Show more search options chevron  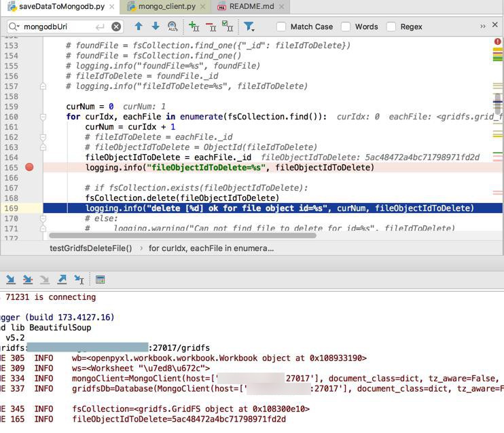pos(483,26)
